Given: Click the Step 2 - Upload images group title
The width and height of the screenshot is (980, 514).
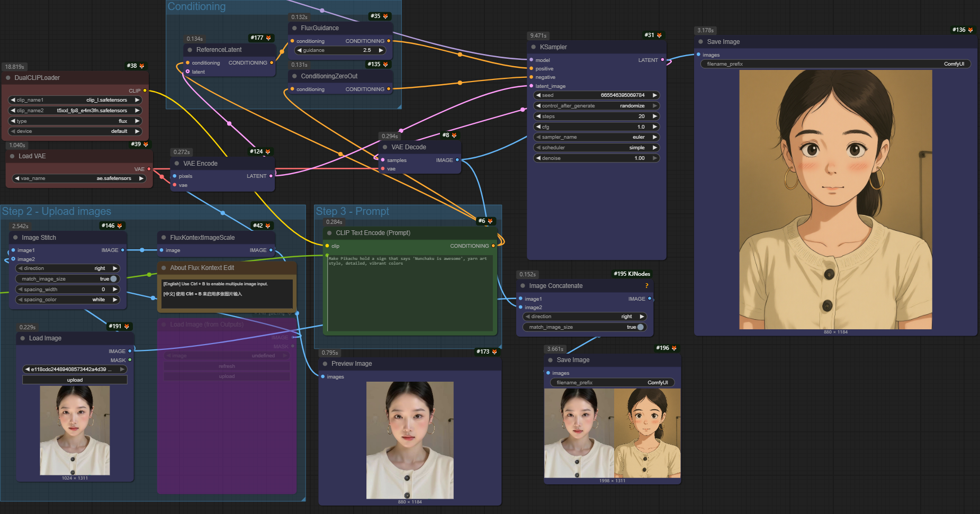Looking at the screenshot, I should (x=57, y=212).
